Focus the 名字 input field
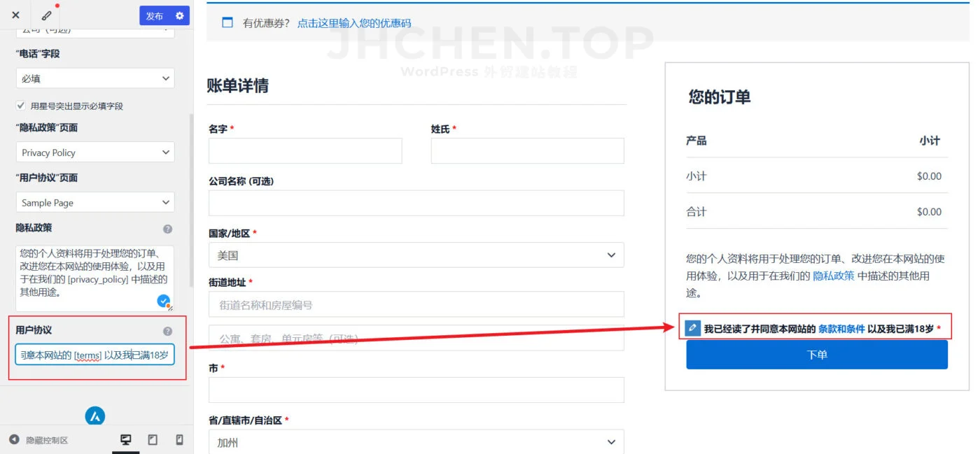980x454 pixels. (x=305, y=150)
